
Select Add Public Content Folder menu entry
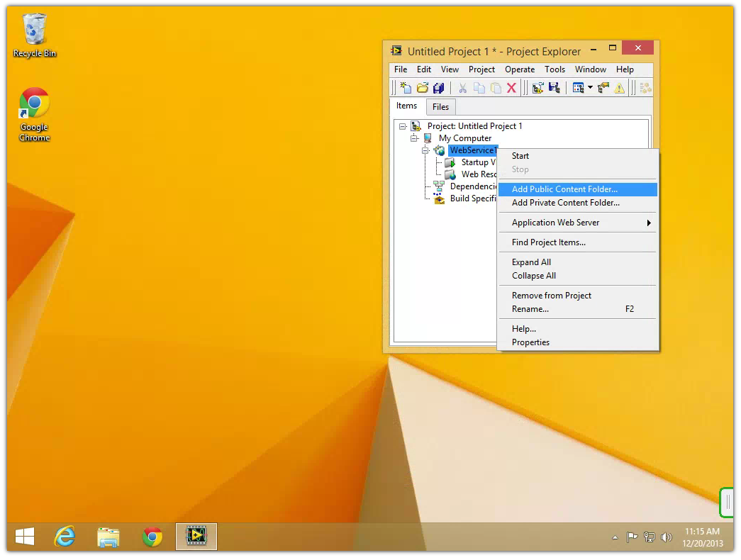(564, 189)
